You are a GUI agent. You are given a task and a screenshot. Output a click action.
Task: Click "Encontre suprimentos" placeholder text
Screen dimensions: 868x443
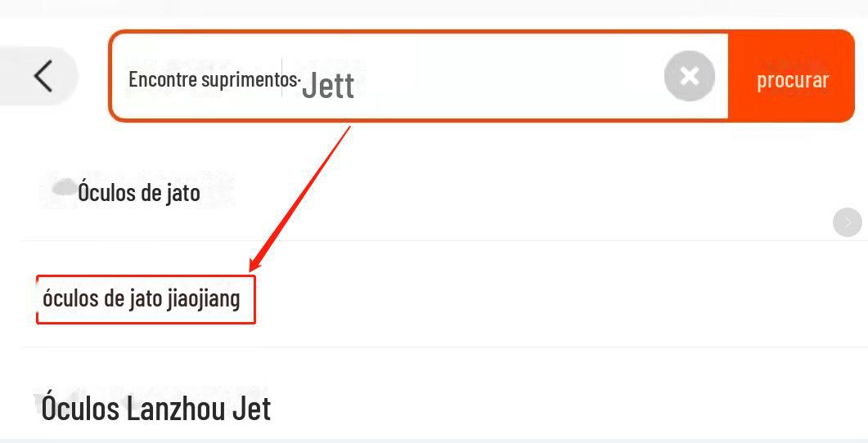tap(213, 79)
